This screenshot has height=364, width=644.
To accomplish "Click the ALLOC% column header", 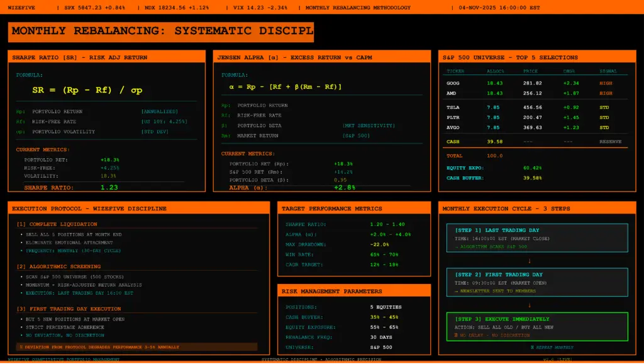I will pos(496,71).
